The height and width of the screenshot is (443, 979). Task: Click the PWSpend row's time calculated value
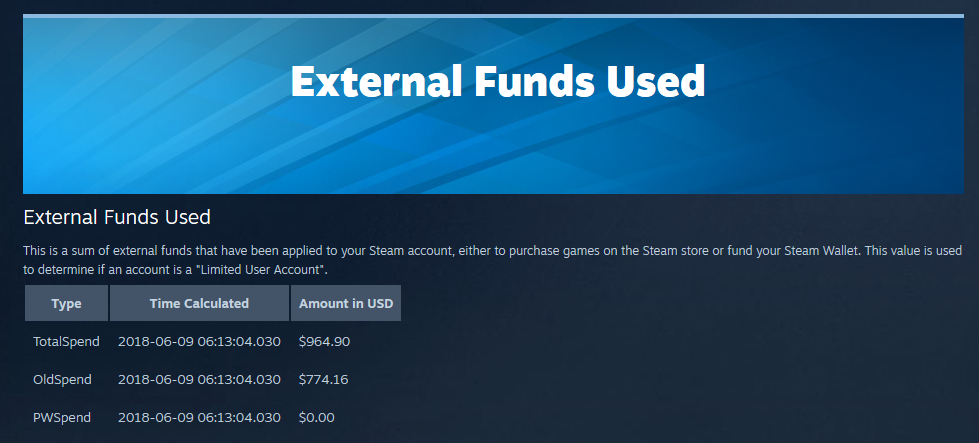199,418
